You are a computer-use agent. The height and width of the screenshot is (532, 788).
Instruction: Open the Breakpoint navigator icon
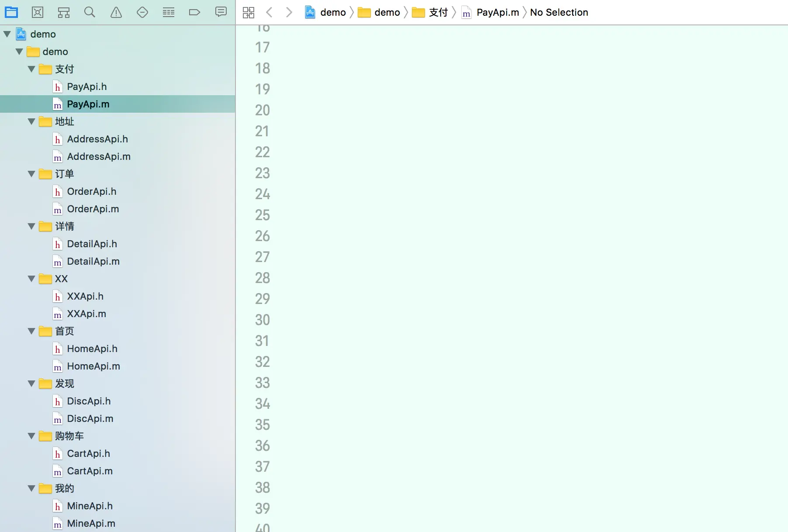(194, 12)
